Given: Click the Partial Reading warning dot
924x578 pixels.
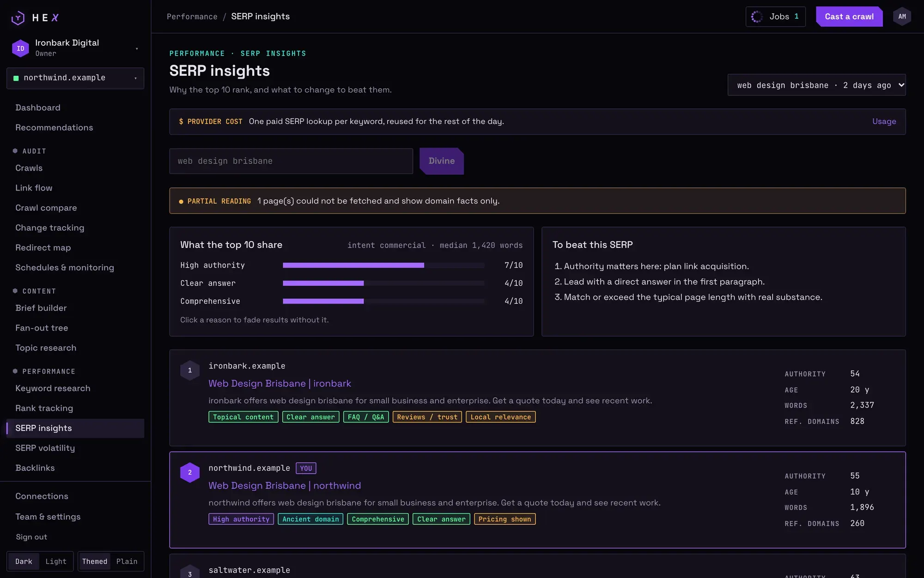Looking at the screenshot, I should (181, 202).
